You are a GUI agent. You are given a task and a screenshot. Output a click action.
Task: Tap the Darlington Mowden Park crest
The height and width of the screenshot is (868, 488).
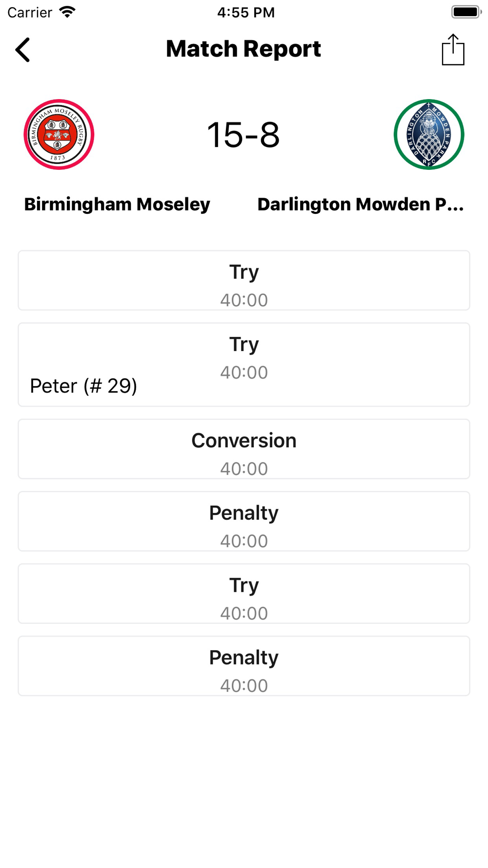(429, 134)
